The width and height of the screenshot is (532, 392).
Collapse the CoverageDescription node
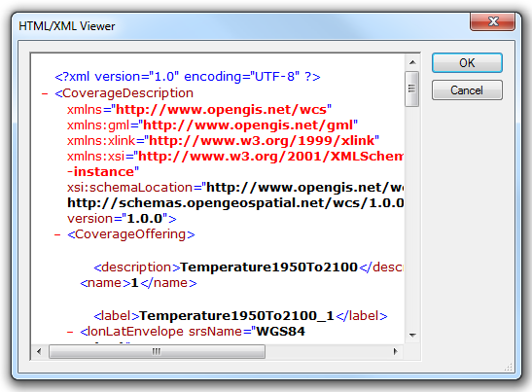pyautogui.click(x=45, y=93)
